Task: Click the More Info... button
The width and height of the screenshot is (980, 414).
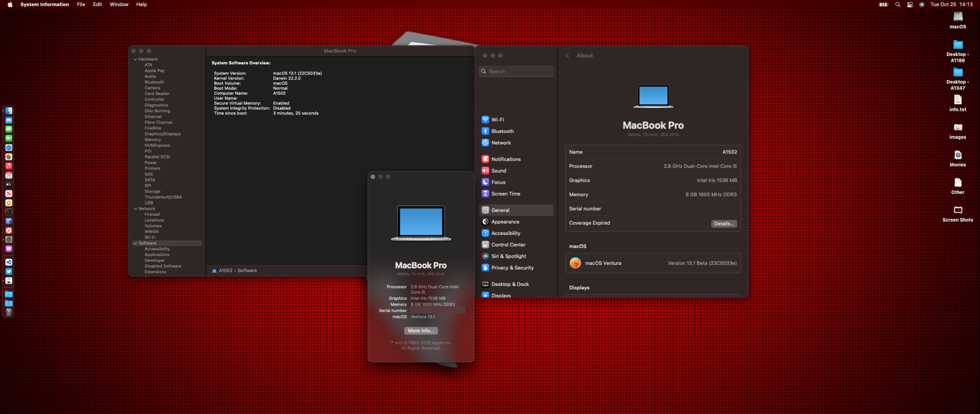Action: 421,331
